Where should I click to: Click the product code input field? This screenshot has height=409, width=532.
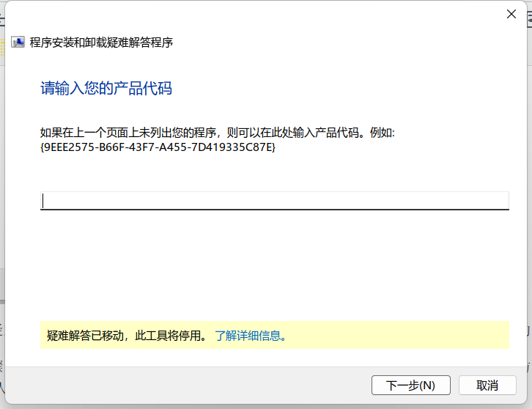(275, 201)
